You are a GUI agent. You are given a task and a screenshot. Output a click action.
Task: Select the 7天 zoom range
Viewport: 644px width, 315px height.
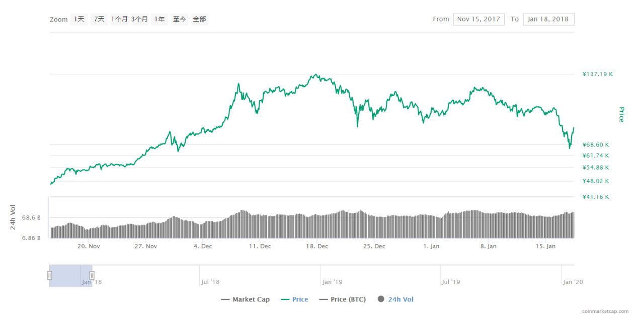point(99,19)
